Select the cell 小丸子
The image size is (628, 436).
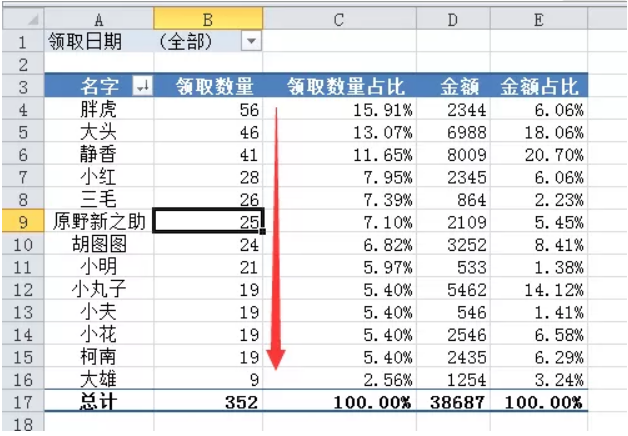99,289
